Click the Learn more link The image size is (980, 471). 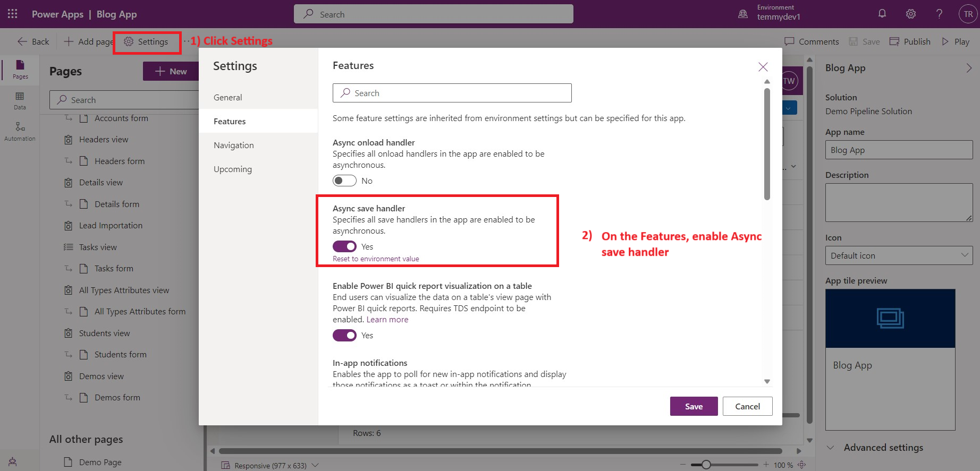(x=387, y=319)
